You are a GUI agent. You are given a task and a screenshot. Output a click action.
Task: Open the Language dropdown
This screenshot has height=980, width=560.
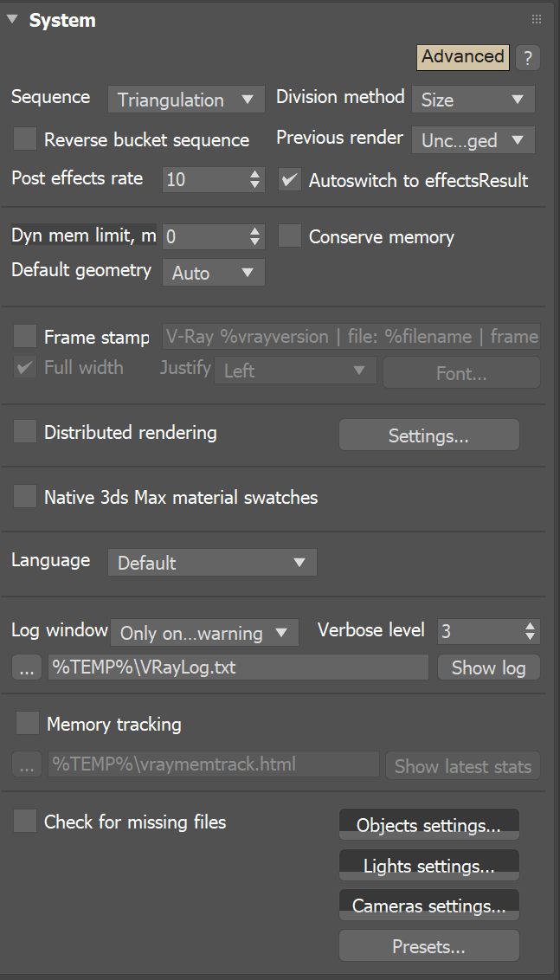point(211,562)
